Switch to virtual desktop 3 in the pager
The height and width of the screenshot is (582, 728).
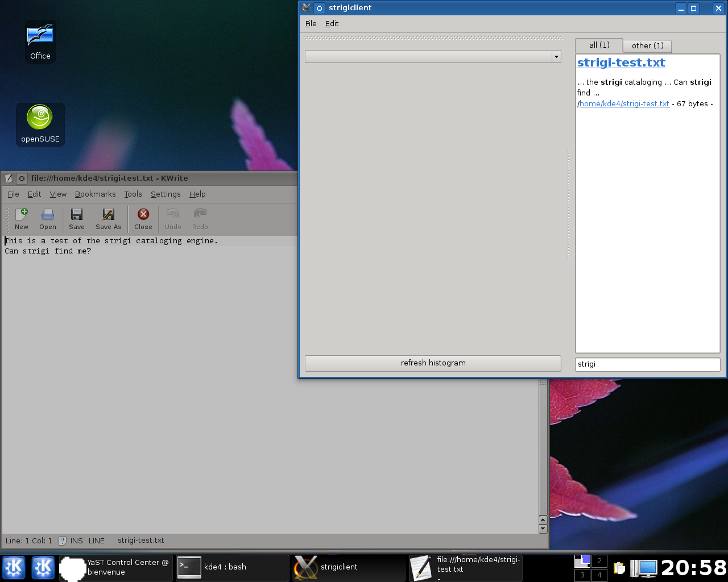pyautogui.click(x=582, y=575)
